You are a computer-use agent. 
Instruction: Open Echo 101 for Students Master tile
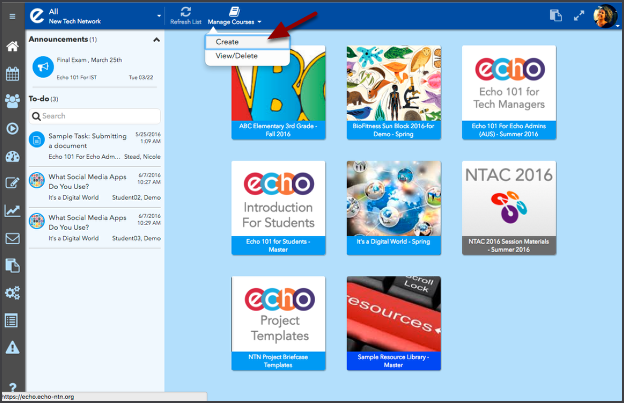click(x=278, y=208)
